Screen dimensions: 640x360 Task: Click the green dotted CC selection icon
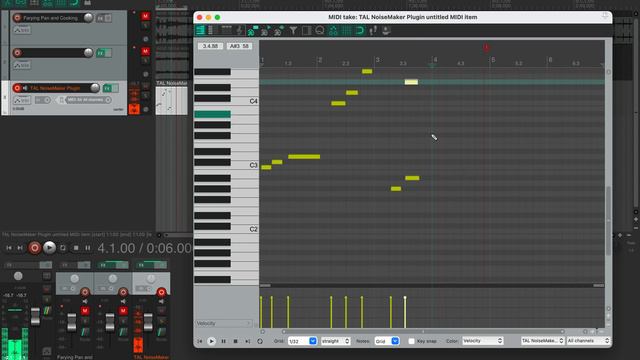[x=333, y=30]
